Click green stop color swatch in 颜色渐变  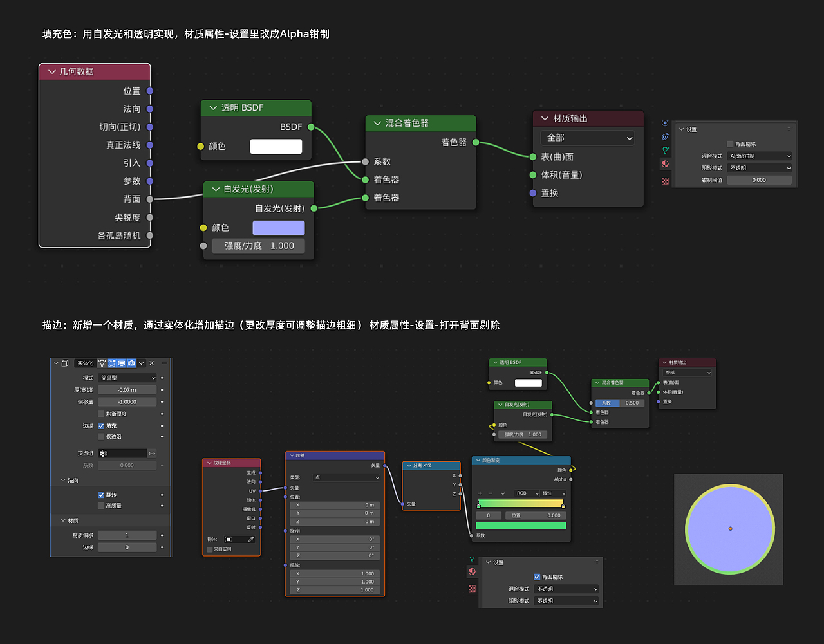pos(521,526)
